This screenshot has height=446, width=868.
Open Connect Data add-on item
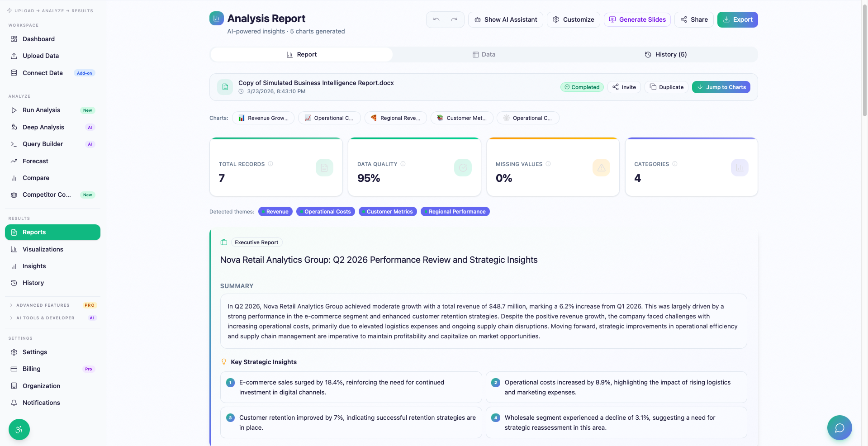[x=52, y=73]
